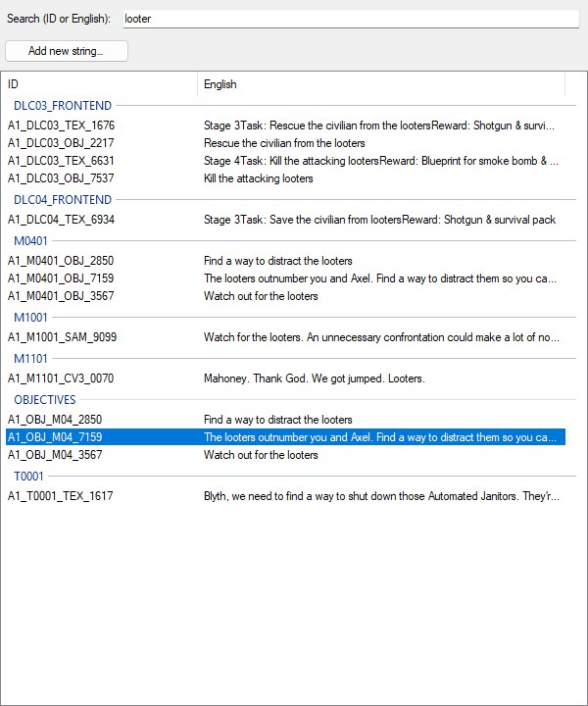Select row A1_M1001_SAM_9099

click(285, 337)
